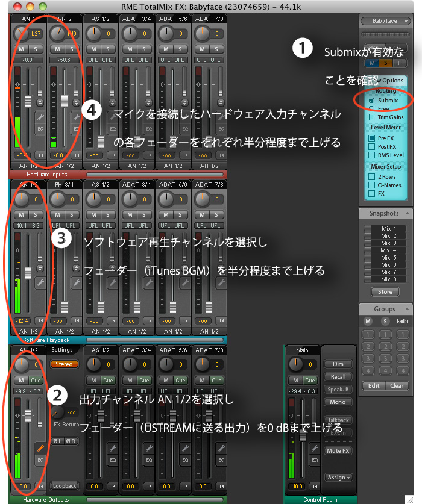The height and width of the screenshot is (504, 422).
Task: Click narrow-view arrow icon on AN 1 input
Action: coord(40,155)
